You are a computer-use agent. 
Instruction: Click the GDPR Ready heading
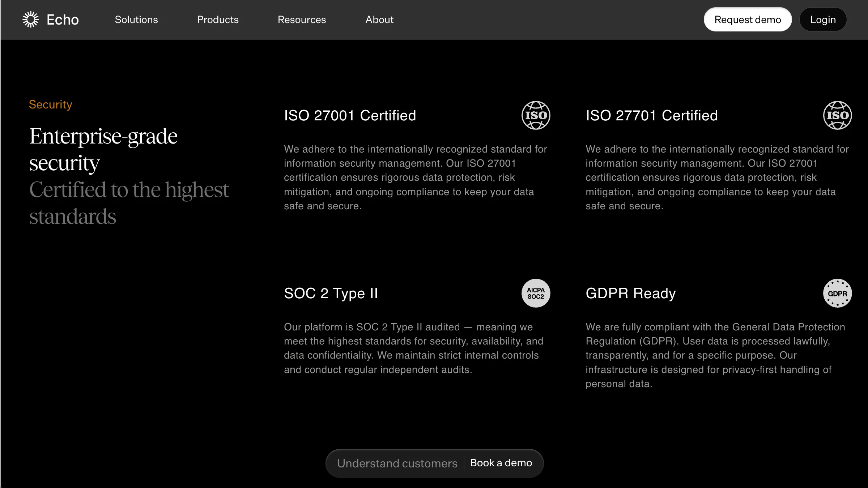(x=630, y=293)
